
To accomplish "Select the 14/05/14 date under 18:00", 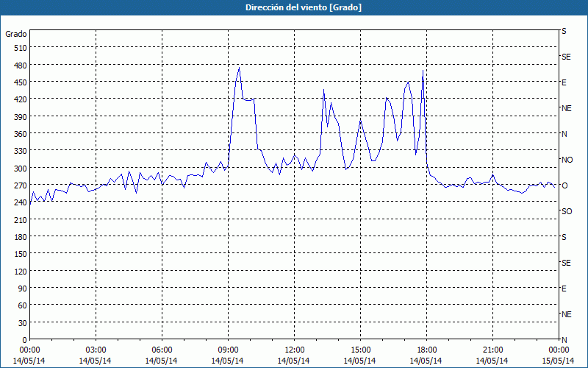I will pos(426,361).
